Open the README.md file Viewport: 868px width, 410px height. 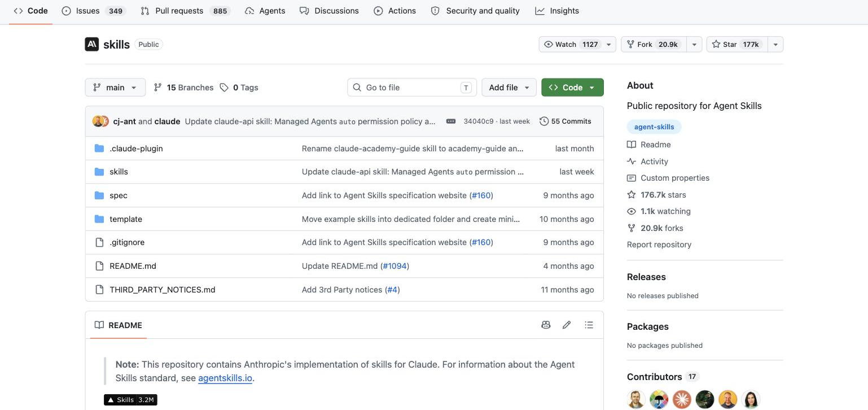[x=133, y=266]
